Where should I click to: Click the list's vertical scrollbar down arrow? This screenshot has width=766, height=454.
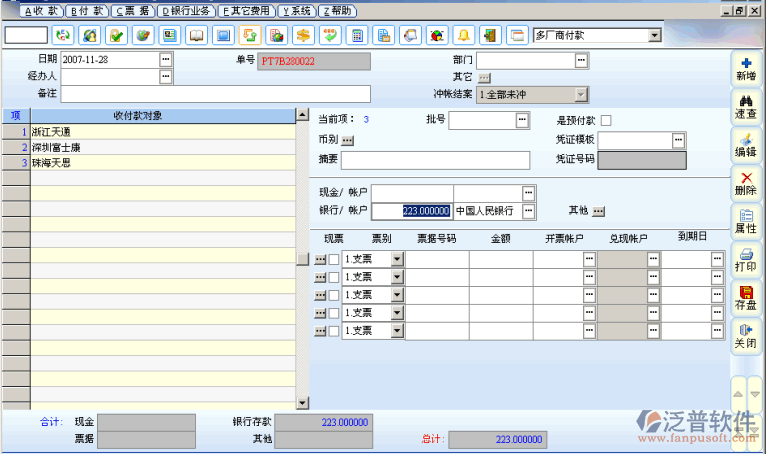tap(304, 402)
